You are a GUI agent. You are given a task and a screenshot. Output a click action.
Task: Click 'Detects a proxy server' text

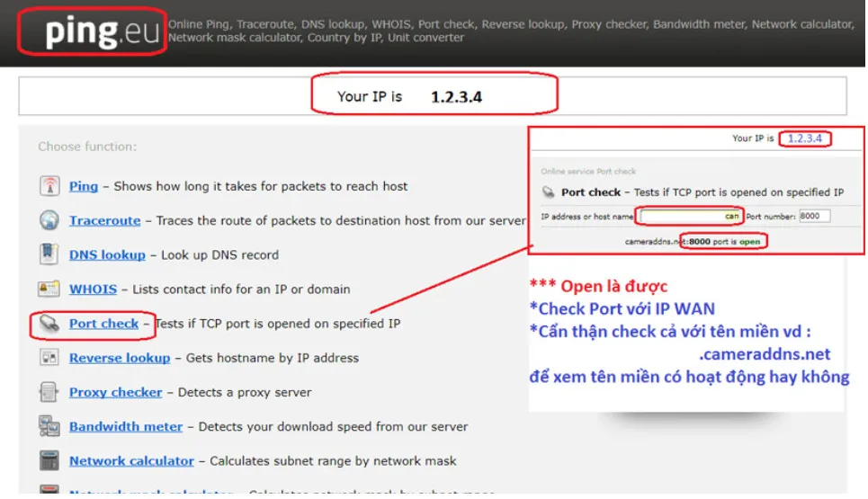(245, 392)
